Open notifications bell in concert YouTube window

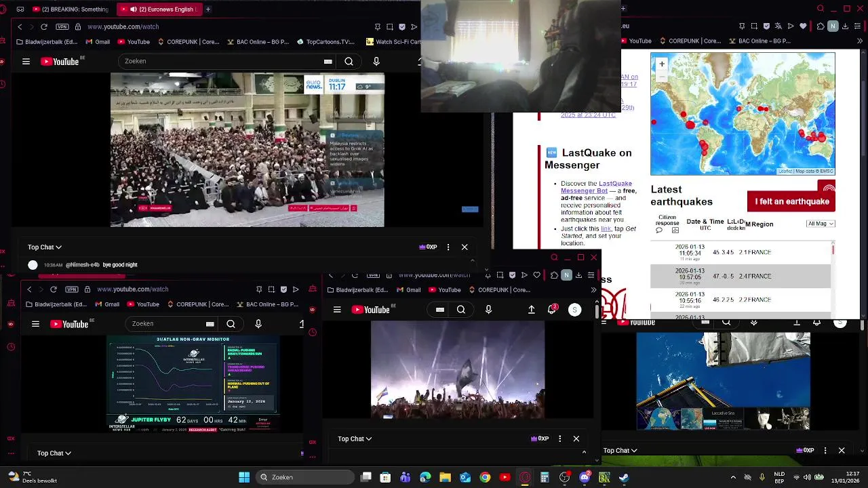[553, 309]
